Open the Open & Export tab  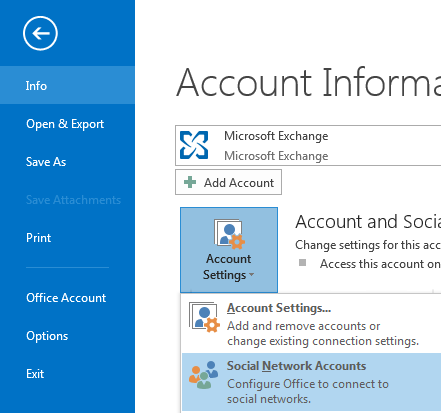pyautogui.click(x=67, y=124)
